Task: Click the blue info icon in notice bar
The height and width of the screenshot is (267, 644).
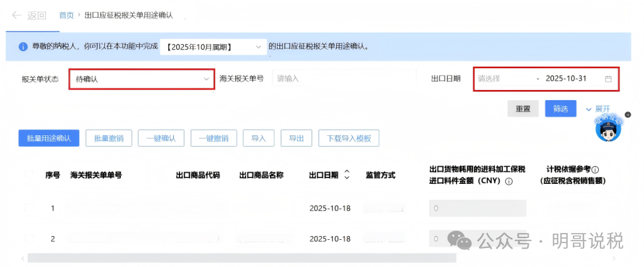Action: 22,47
